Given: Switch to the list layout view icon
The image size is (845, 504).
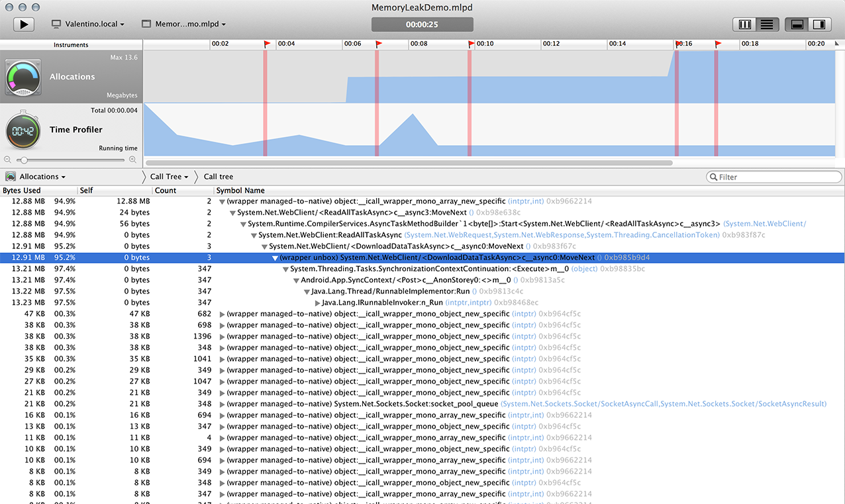Looking at the screenshot, I should click(768, 25).
